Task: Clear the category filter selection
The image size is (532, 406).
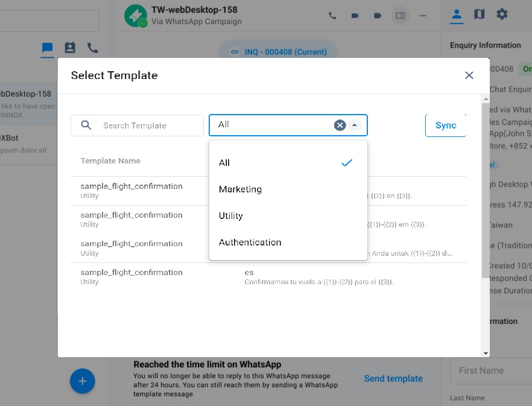Action: coord(340,125)
